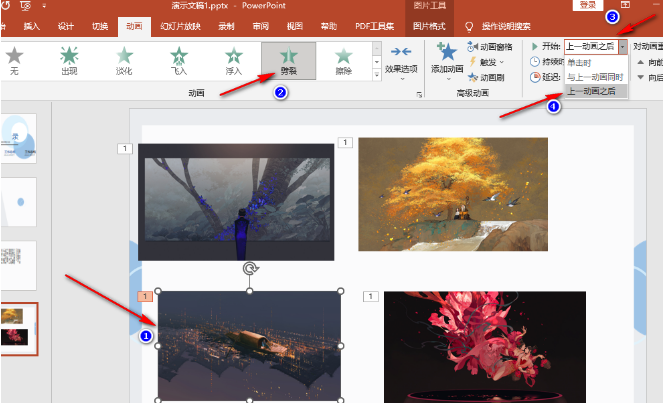Apply the 浮入 (Float In) animation effect
Viewport: 664px width, 403px height.
[x=233, y=61]
